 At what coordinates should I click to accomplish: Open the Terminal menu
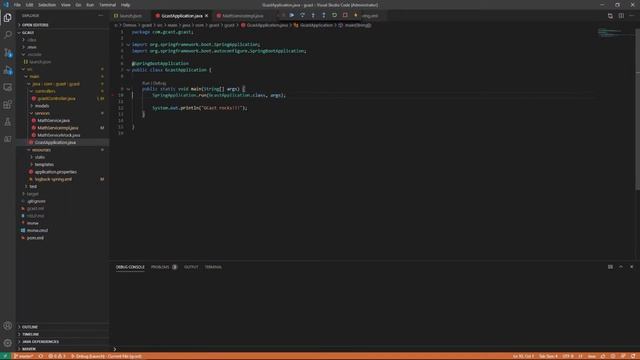click(108, 5)
